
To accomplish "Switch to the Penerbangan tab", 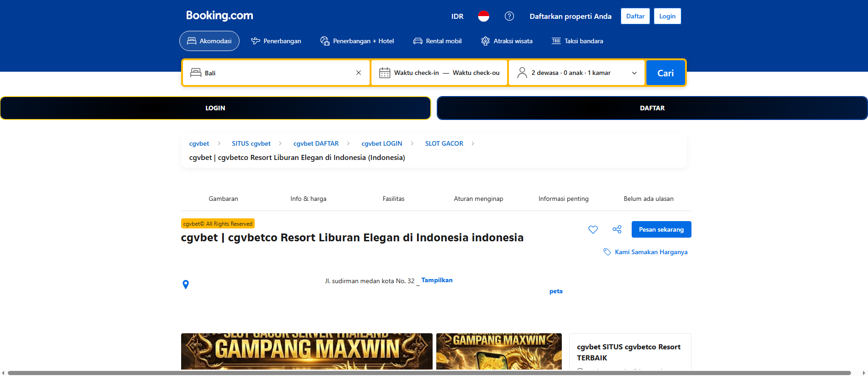I will click(276, 41).
